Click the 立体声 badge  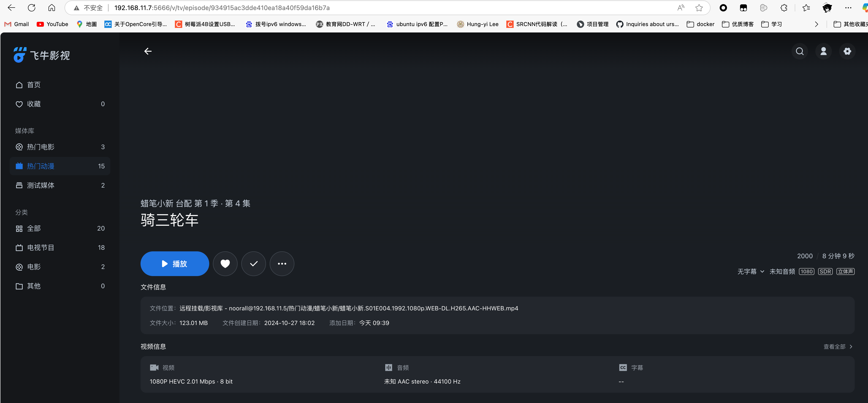point(845,271)
